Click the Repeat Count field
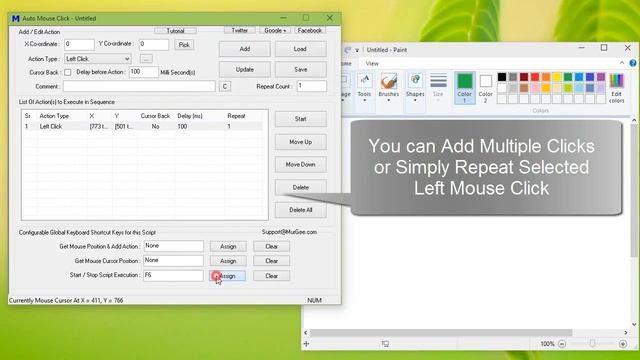The height and width of the screenshot is (360, 640). [x=311, y=86]
